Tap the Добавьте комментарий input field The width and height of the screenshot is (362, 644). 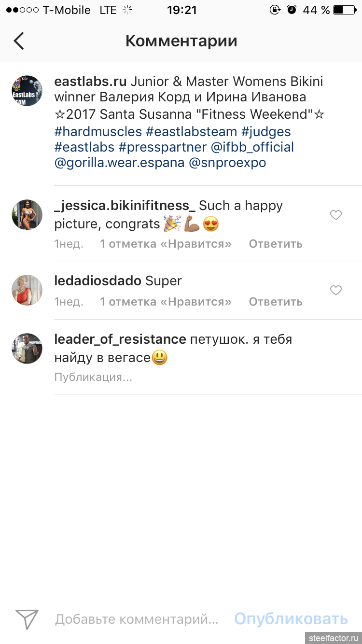tap(137, 619)
